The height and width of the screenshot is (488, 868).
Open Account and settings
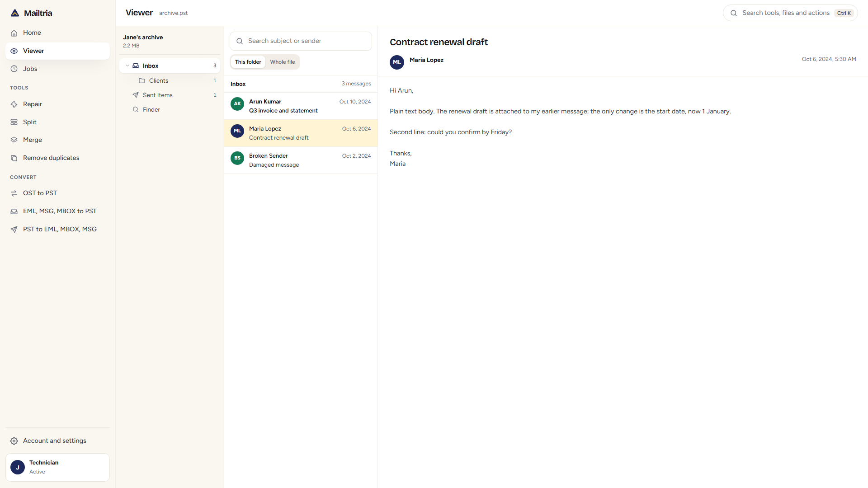(x=57, y=441)
